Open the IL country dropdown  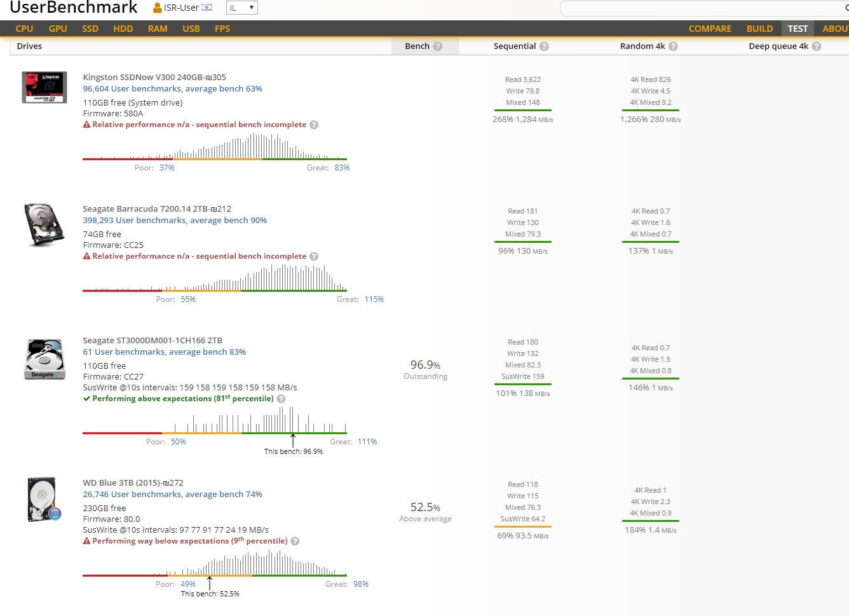tap(241, 8)
